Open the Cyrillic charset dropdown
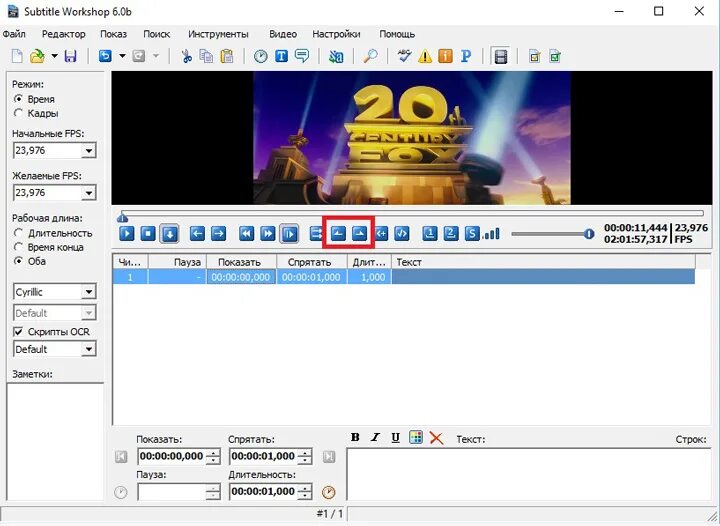Image resolution: width=720 pixels, height=526 pixels. coord(89,292)
